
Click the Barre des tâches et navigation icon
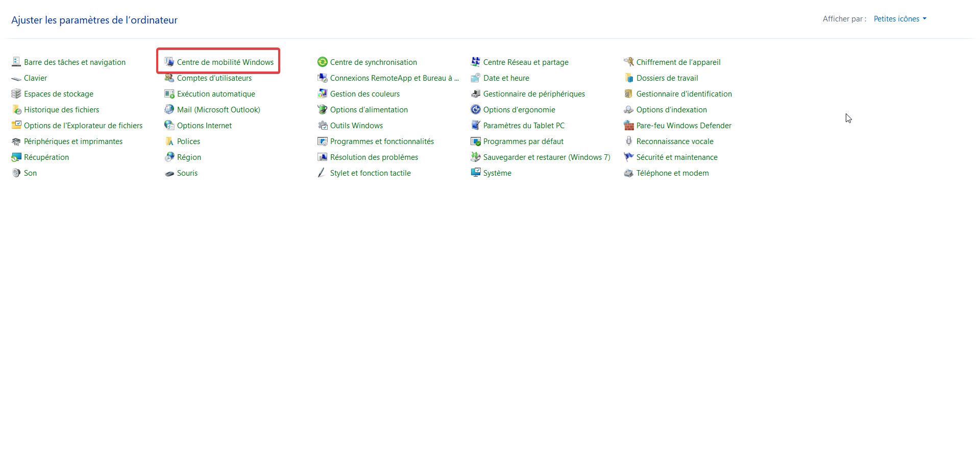coord(16,62)
